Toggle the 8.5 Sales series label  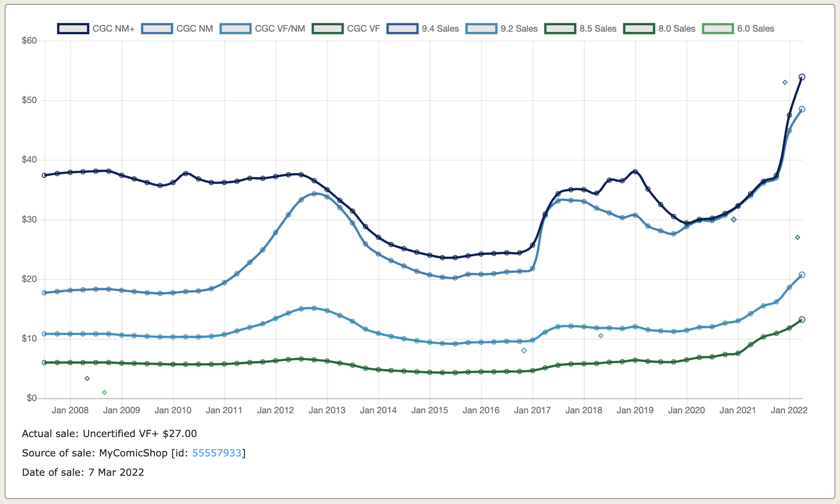tap(598, 29)
